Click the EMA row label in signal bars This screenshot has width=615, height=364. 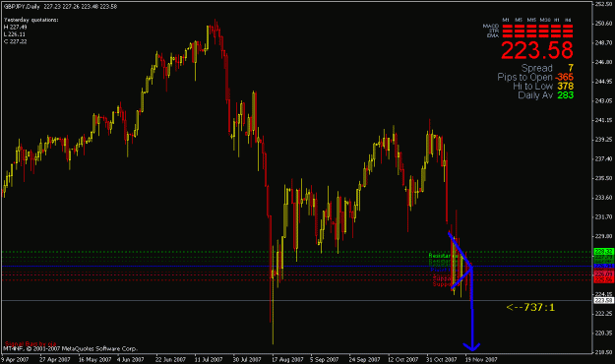click(x=493, y=35)
